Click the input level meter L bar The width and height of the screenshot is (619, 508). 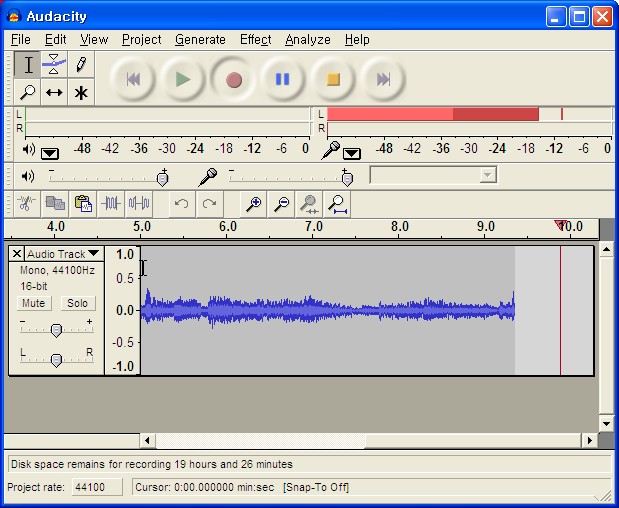click(x=469, y=114)
